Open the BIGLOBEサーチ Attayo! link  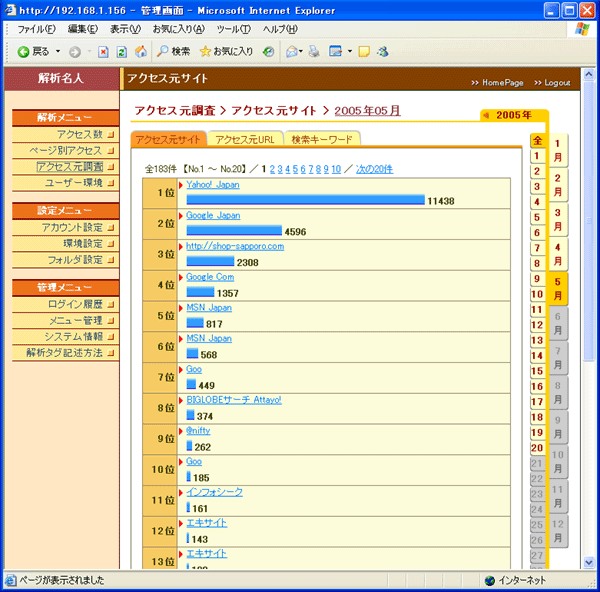(234, 400)
